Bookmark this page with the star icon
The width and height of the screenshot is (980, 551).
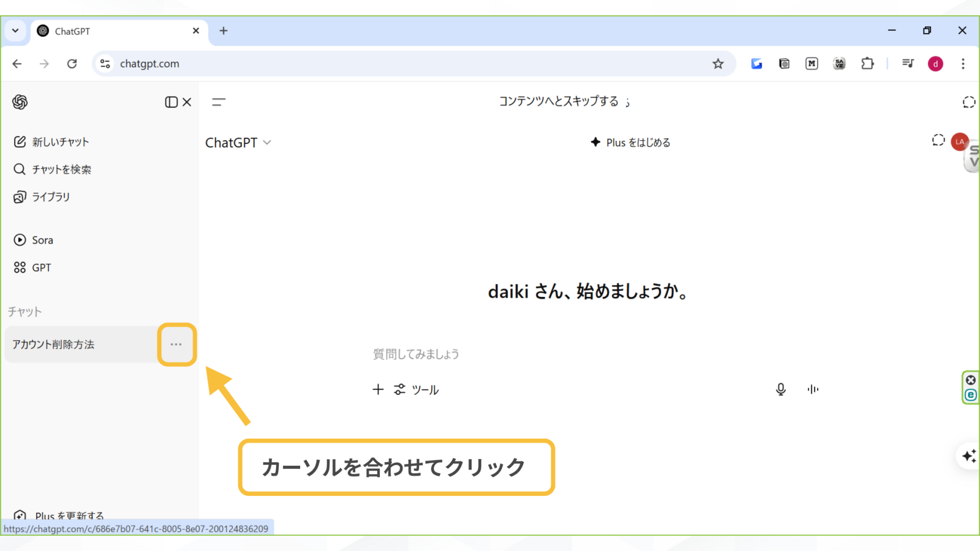pos(718,63)
